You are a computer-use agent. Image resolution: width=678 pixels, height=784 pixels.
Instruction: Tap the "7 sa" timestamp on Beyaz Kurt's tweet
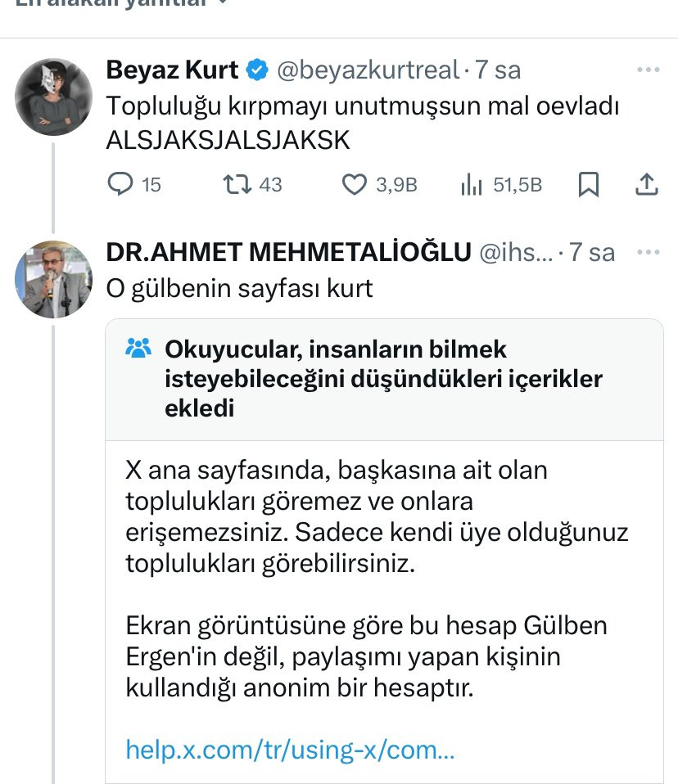tap(498, 70)
